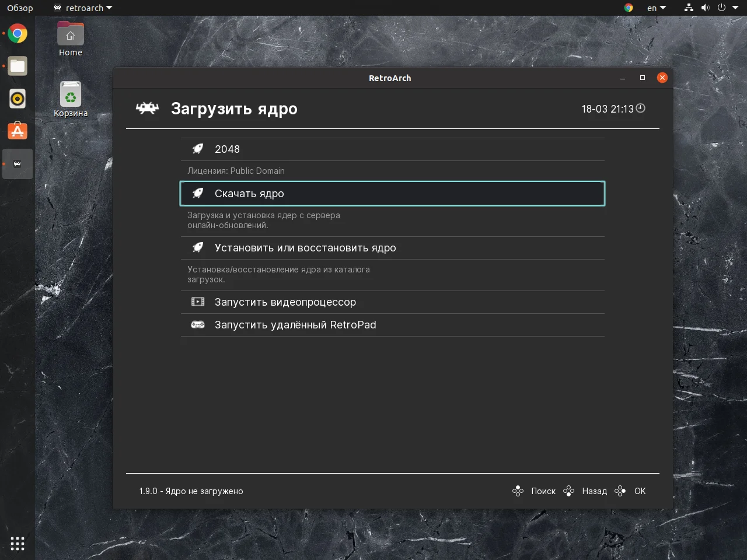
Task: Click the Загрузка и установка ядер description
Action: [x=264, y=220]
